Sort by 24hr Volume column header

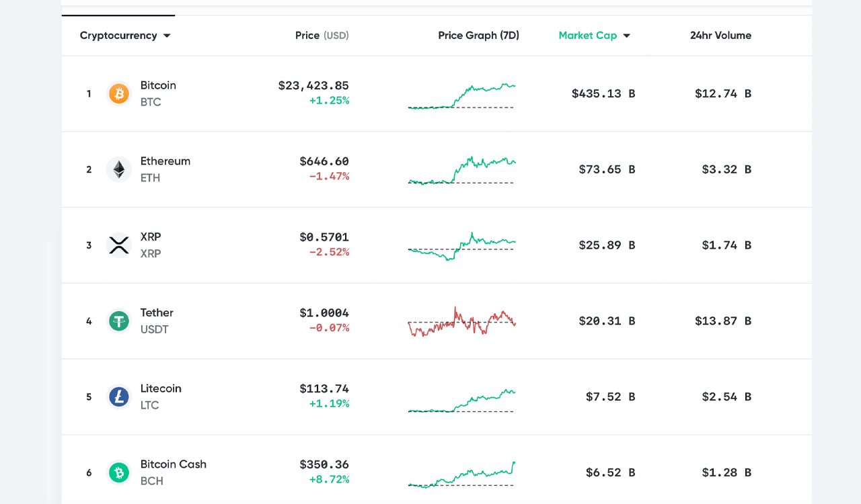point(721,36)
